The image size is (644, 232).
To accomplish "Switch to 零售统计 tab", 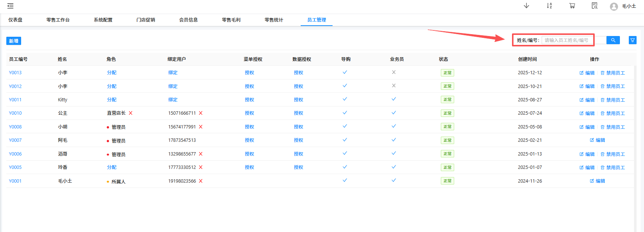I will (274, 20).
